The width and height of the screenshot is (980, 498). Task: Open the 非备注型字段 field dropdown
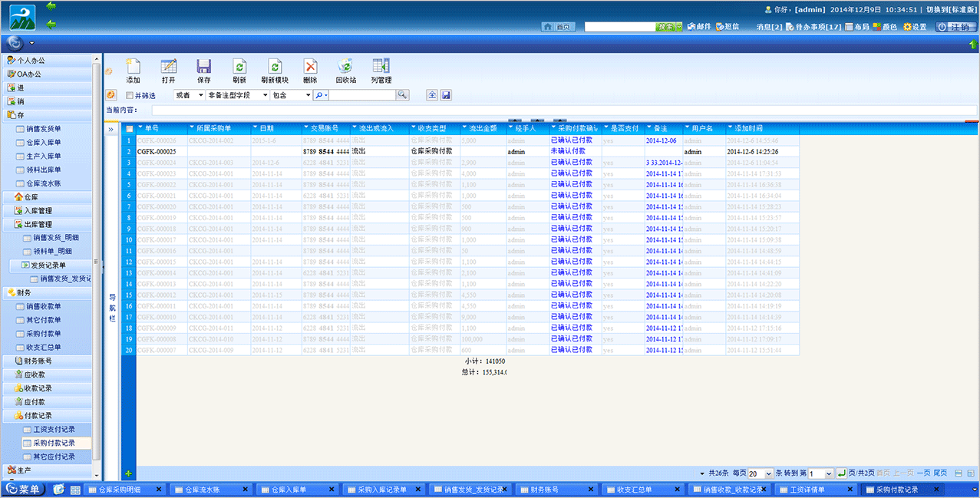click(238, 95)
